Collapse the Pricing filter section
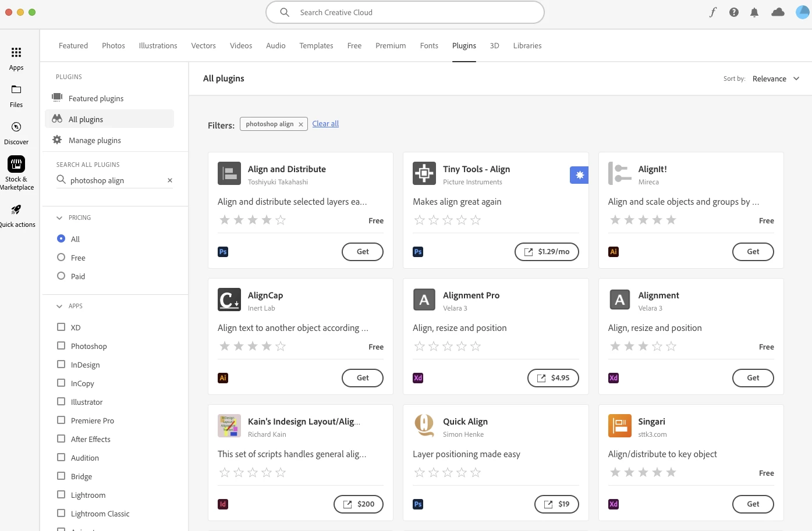Viewport: 812px width, 531px height. pos(59,218)
